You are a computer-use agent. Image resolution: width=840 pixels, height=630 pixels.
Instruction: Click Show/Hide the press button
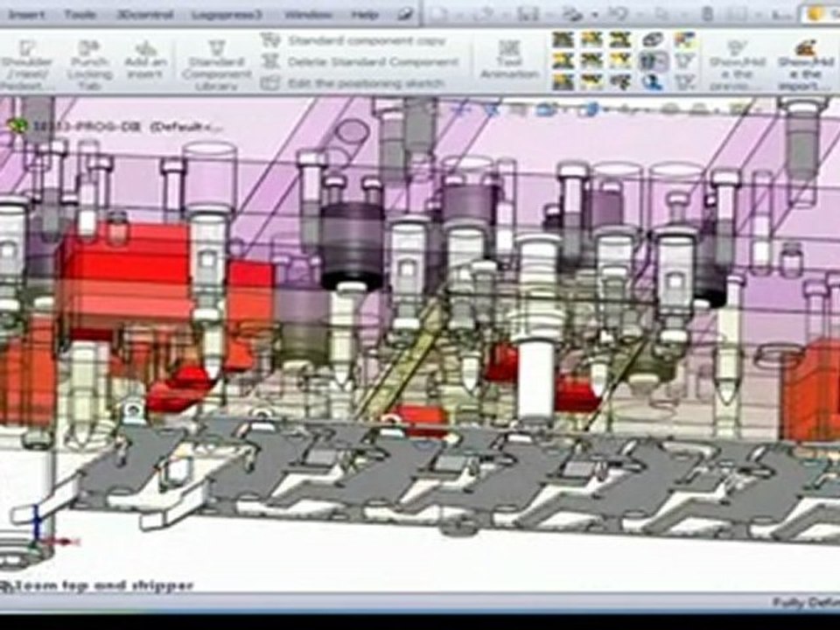738,64
